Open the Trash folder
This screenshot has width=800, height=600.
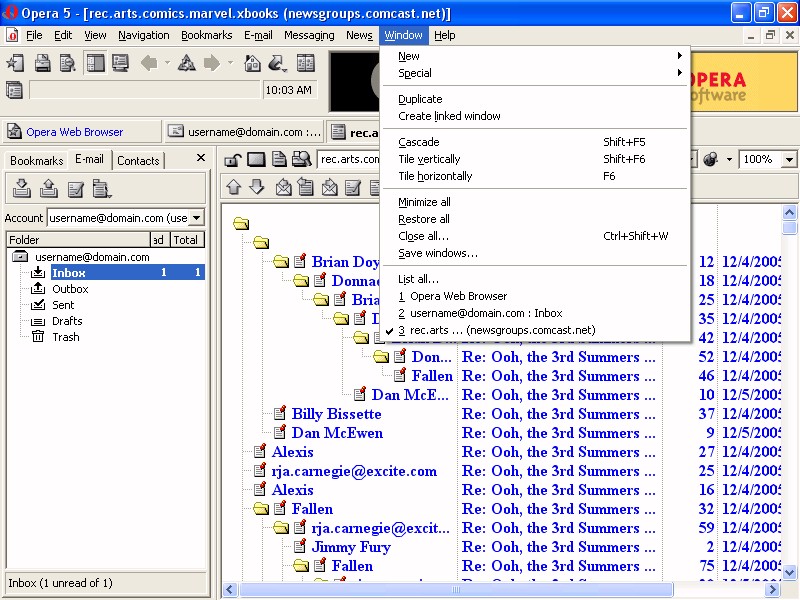tap(65, 337)
